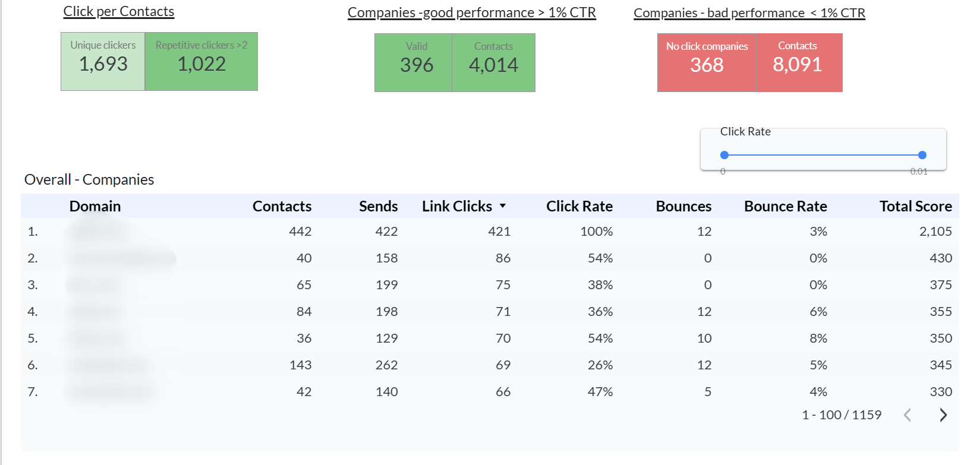Screen dimensions: 980x465
Task: Select the No click companies scorecard
Action: [x=706, y=62]
